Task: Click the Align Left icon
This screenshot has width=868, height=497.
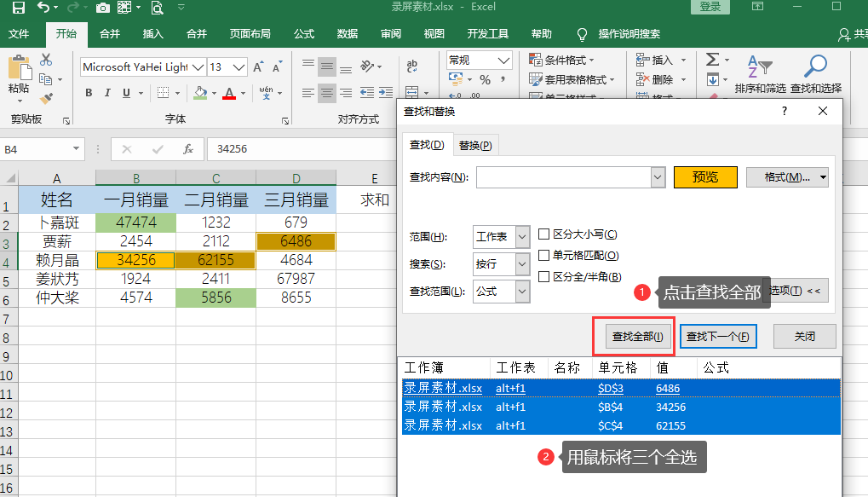Action: point(308,93)
